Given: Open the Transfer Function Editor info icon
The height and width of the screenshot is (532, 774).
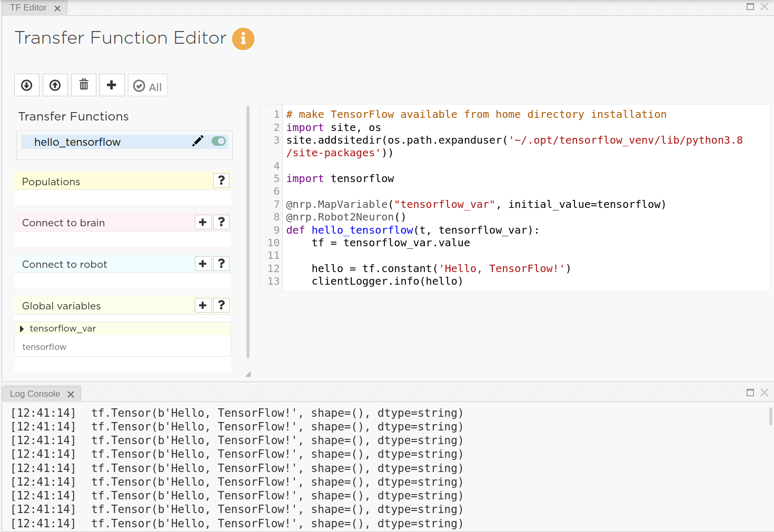Looking at the screenshot, I should [x=243, y=39].
